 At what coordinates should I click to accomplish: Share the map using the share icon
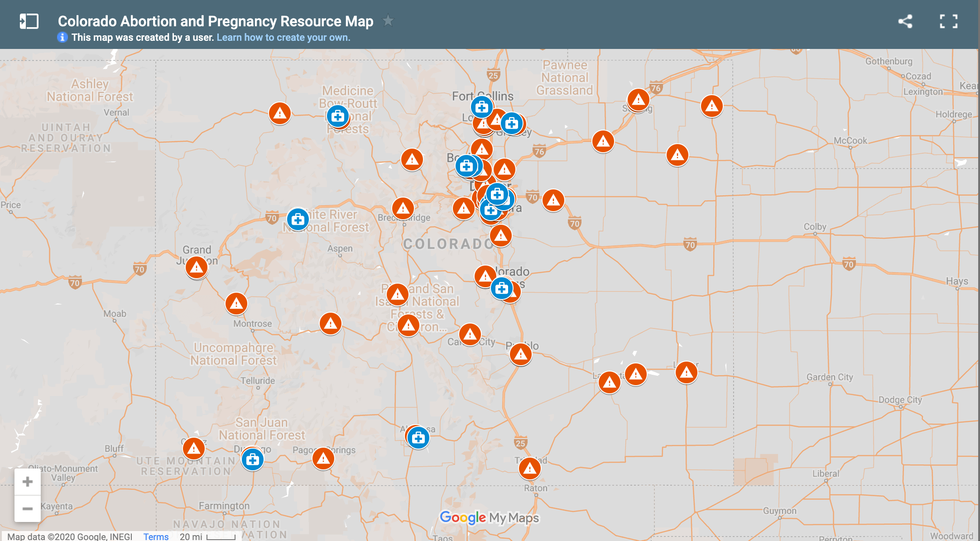[x=905, y=21]
